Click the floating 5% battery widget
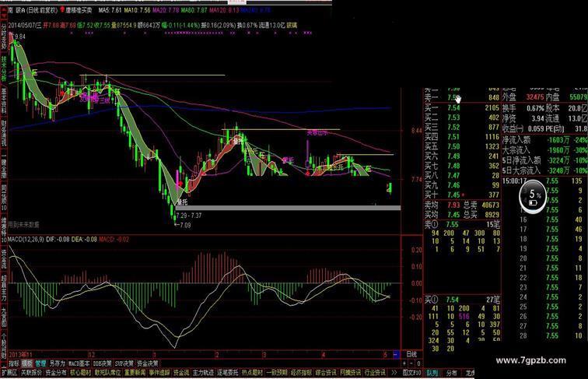The height and width of the screenshot is (379, 588). (x=533, y=197)
